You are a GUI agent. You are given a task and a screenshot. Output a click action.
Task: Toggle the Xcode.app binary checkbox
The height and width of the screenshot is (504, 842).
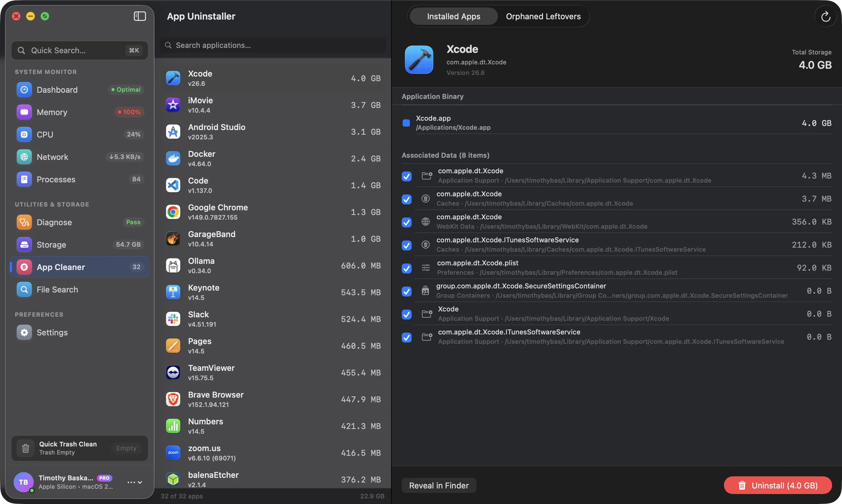406,123
